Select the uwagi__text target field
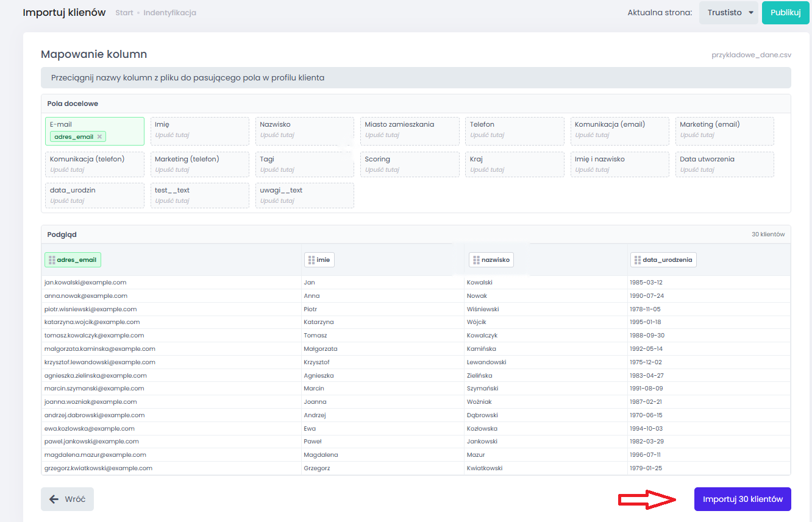This screenshot has width=812, height=522. 305,196
